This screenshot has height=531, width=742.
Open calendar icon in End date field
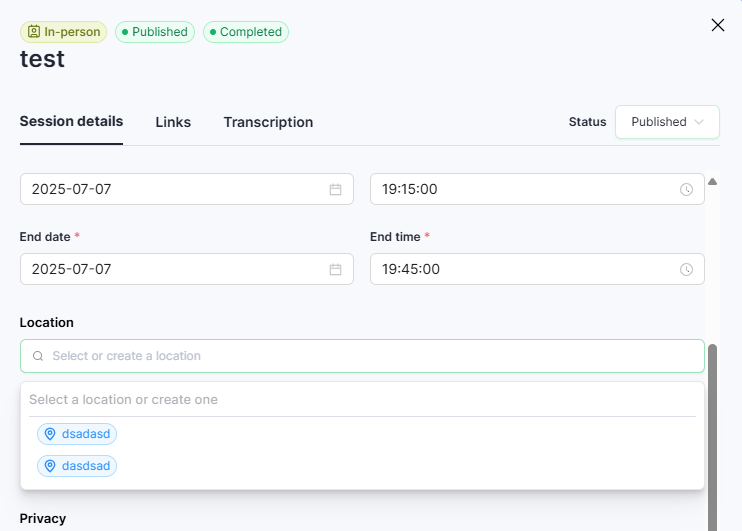point(336,269)
